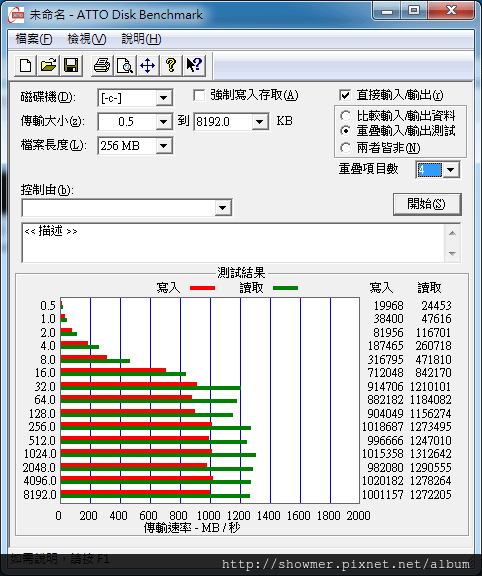Screen dimensions: 482x576
Task: Click description box scroll-down arrow
Action: point(453,253)
